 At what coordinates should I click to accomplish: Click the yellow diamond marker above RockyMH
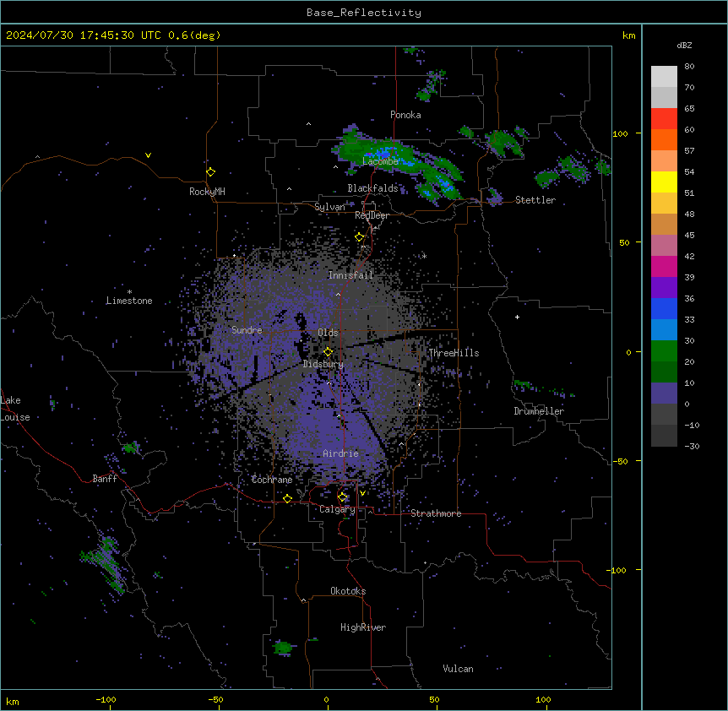[x=210, y=172]
